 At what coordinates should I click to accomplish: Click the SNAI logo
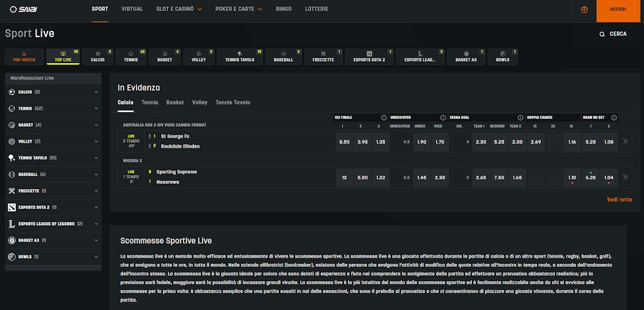tap(23, 9)
